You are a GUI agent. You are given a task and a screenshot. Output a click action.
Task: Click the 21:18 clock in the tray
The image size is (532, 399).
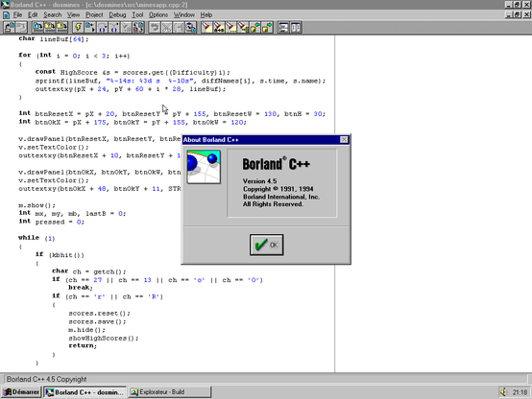click(520, 392)
